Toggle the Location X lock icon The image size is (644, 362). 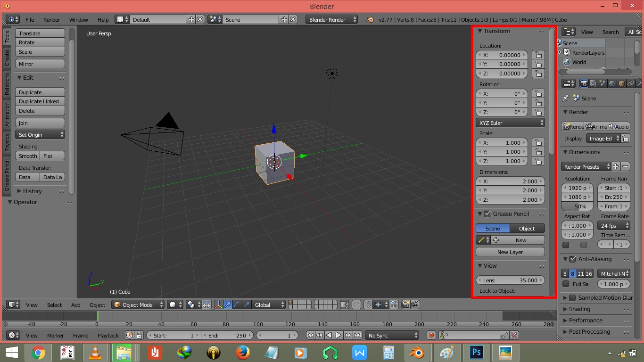[x=538, y=55]
